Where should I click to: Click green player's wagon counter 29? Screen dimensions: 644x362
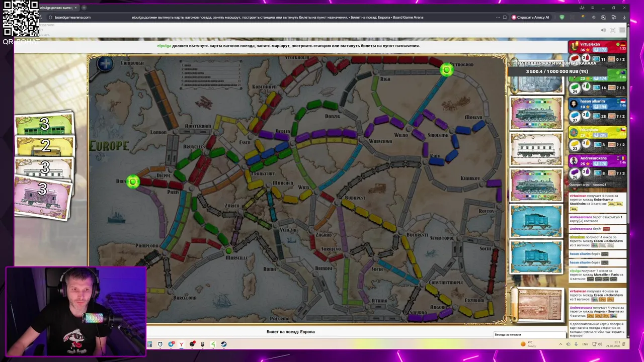pos(574,88)
